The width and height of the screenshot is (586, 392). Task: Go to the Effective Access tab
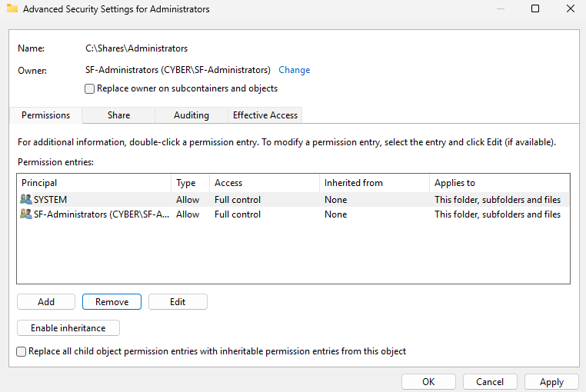point(265,115)
